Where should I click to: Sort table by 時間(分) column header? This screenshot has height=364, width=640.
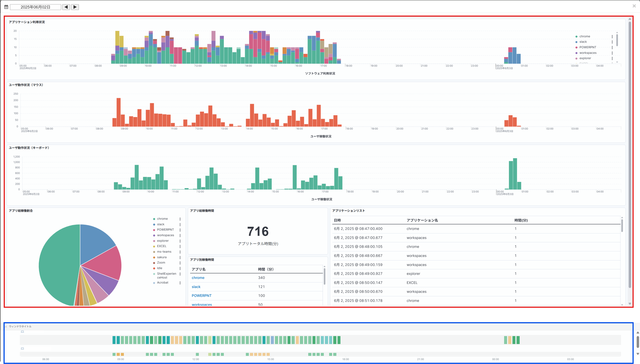coord(521,220)
